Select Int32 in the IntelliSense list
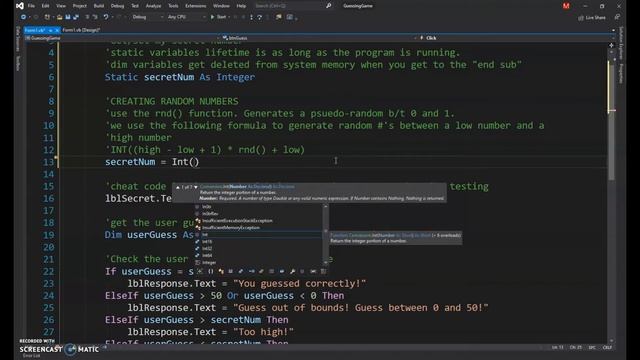The height and width of the screenshot is (360, 640). click(207, 249)
